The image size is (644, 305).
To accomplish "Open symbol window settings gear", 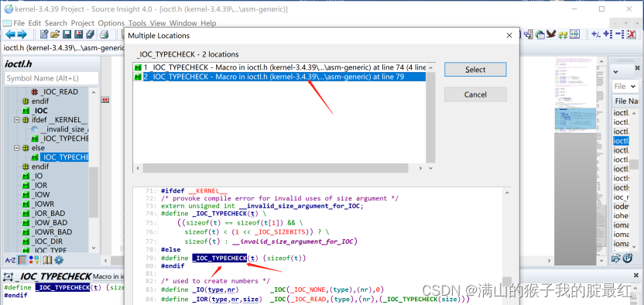I will (x=59, y=260).
